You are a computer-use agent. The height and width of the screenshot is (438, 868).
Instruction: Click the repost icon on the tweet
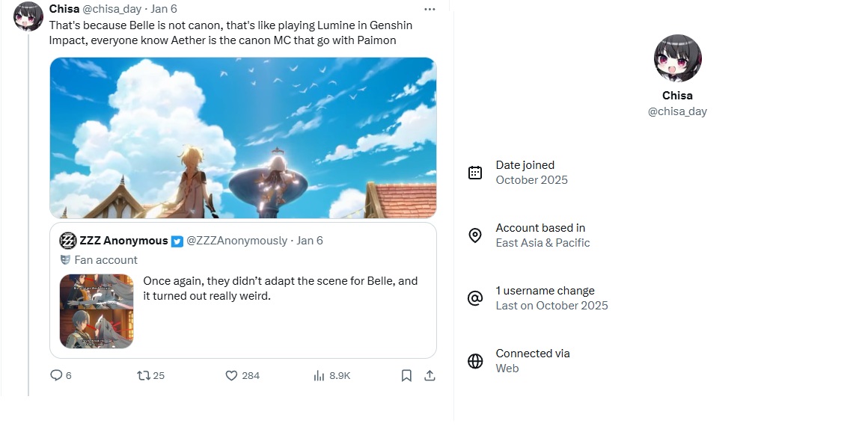click(x=144, y=375)
